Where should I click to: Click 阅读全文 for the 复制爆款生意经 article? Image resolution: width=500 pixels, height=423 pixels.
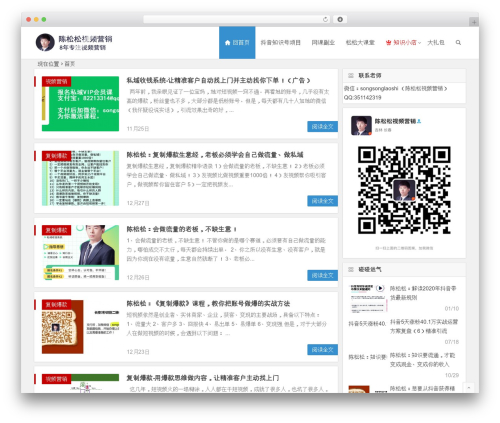tap(322, 201)
